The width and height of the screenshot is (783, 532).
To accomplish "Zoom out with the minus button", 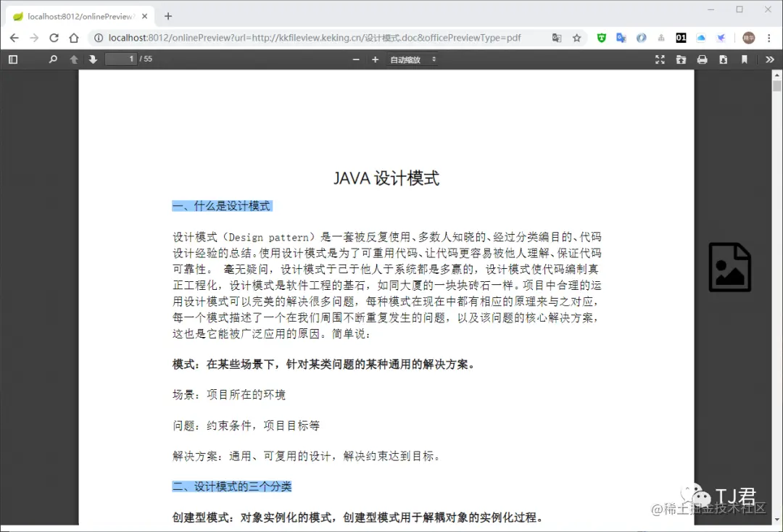I will pyautogui.click(x=355, y=59).
